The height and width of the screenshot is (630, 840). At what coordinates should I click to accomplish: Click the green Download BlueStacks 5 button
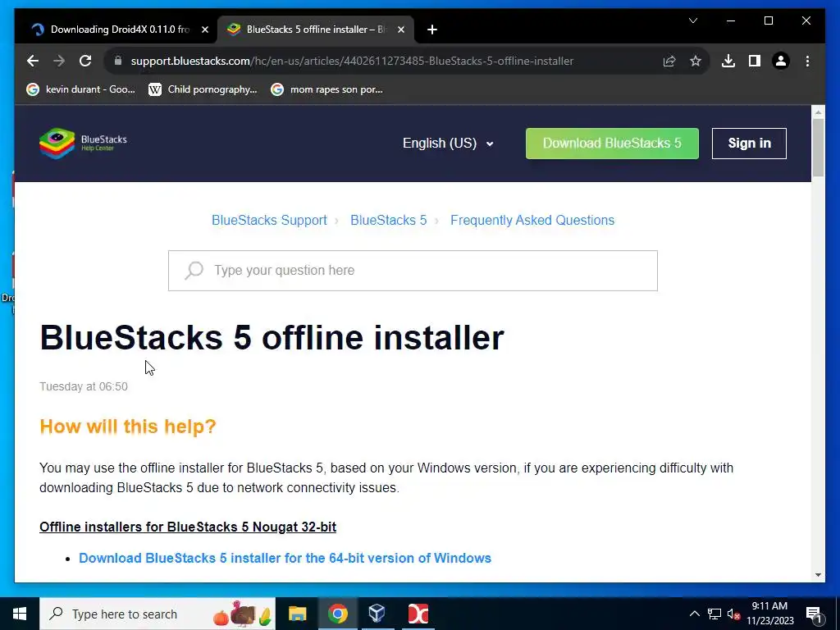612,143
